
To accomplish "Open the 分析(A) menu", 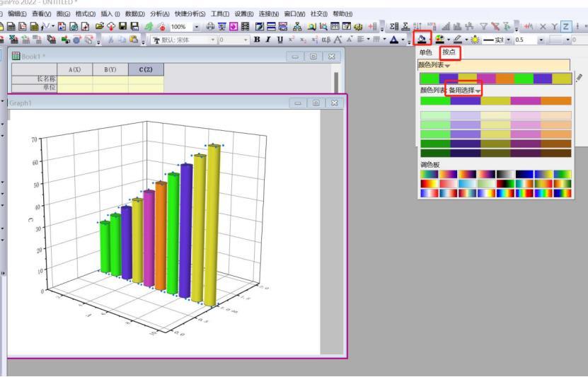I will (x=160, y=14).
